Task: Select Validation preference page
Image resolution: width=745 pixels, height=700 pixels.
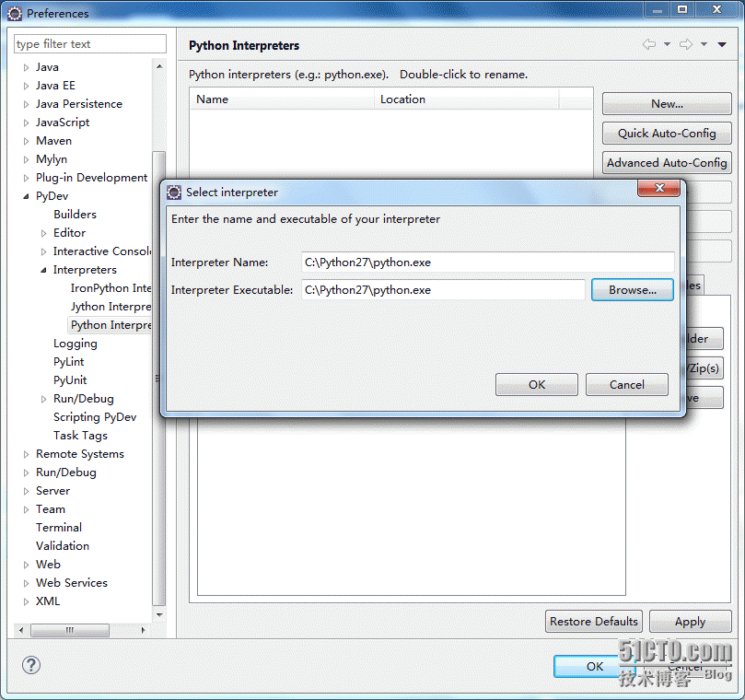Action: tap(63, 546)
